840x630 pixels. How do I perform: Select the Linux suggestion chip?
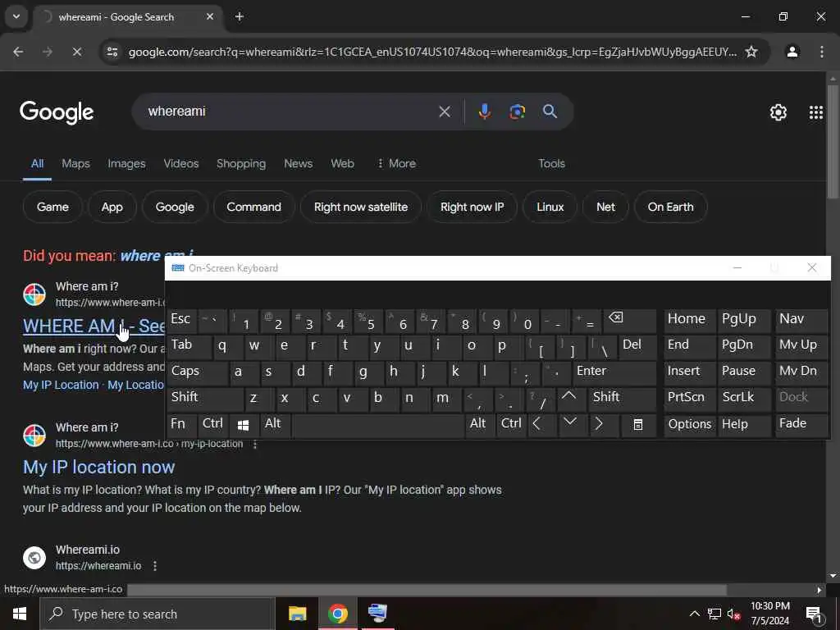pyautogui.click(x=550, y=207)
